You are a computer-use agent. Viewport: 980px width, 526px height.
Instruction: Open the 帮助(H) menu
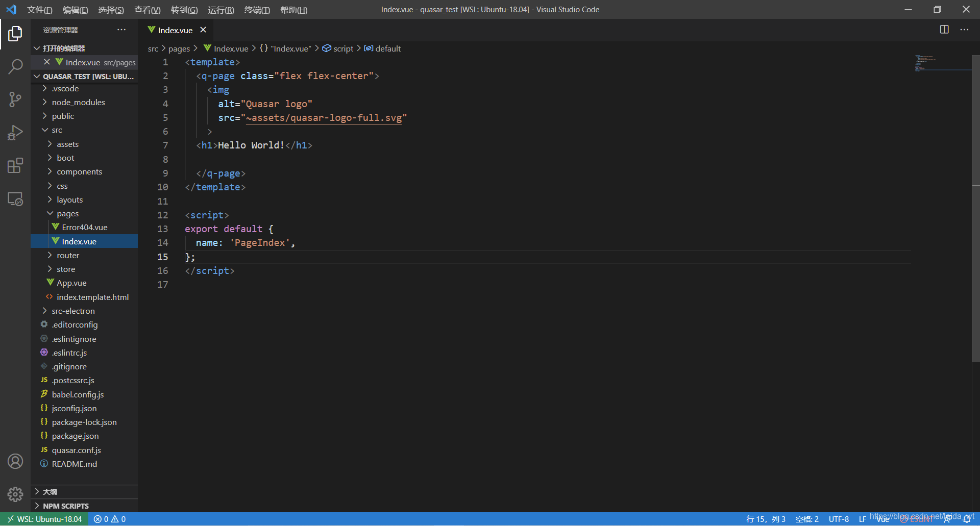[x=294, y=10]
